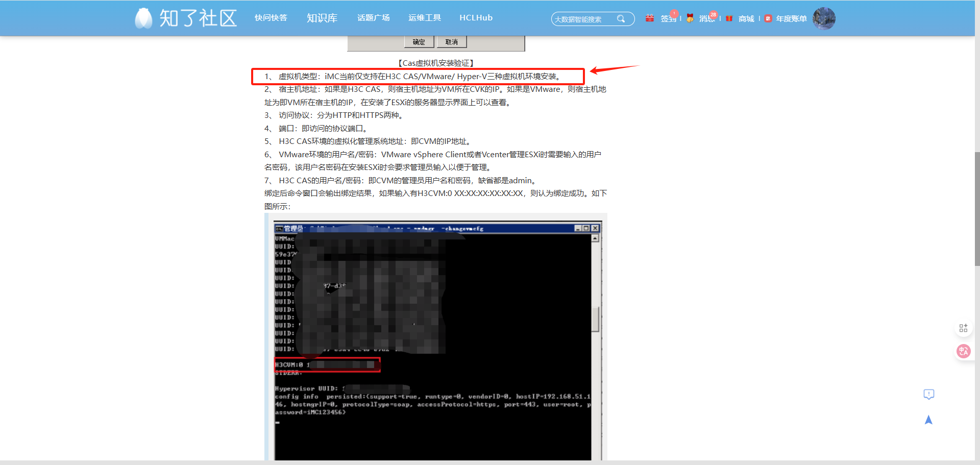The image size is (980, 465).
Task: Open the 商城 link
Action: (x=746, y=19)
